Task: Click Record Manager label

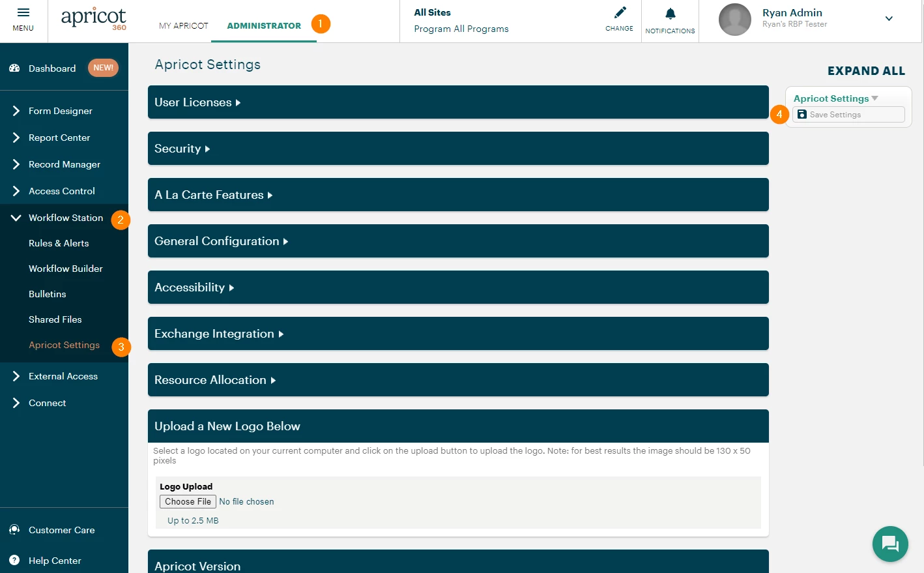Action: pos(65,164)
